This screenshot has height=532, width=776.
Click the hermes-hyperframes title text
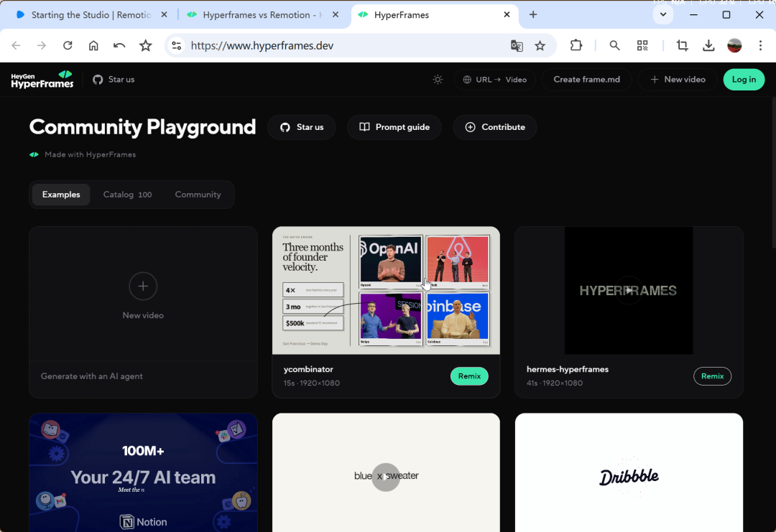568,369
